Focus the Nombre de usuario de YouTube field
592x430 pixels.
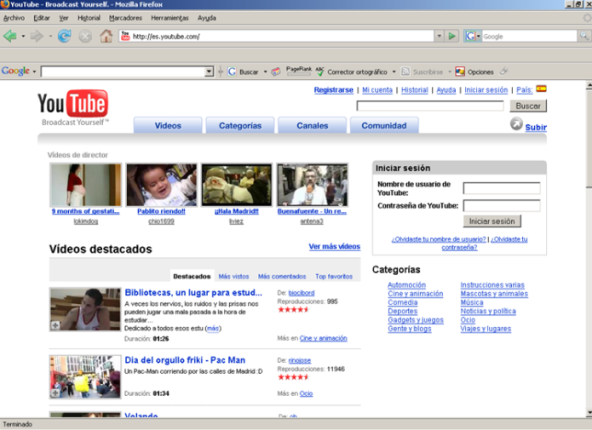502,188
